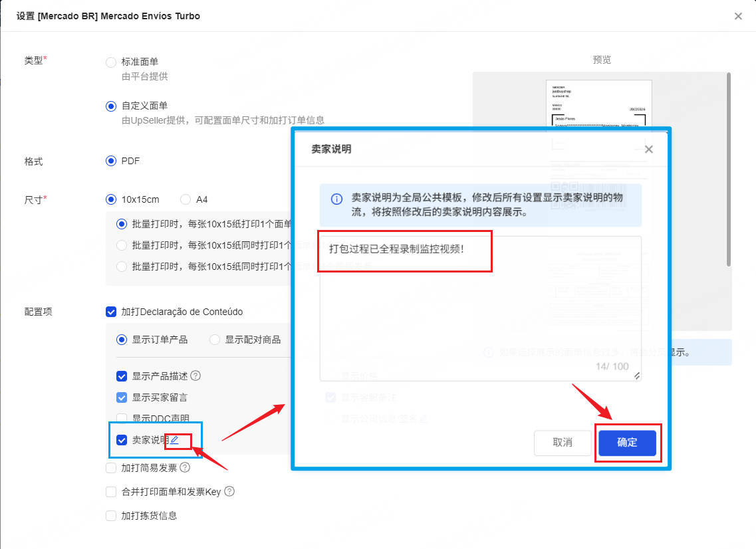Image resolution: width=756 pixels, height=549 pixels.
Task: Show help for 合并打印面单和发票Key
Action: click(229, 491)
